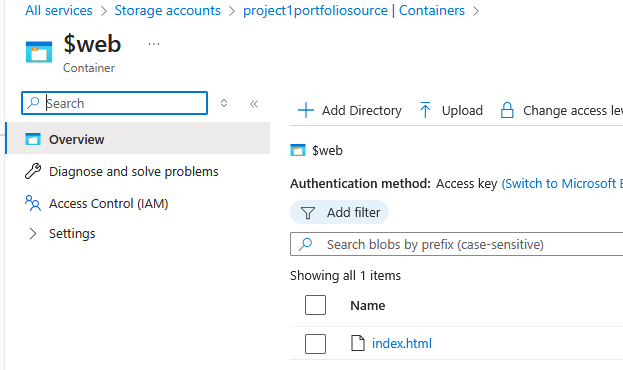The width and height of the screenshot is (623, 370).
Task: Click the people icon for Access Control (IAM)
Action: (33, 203)
